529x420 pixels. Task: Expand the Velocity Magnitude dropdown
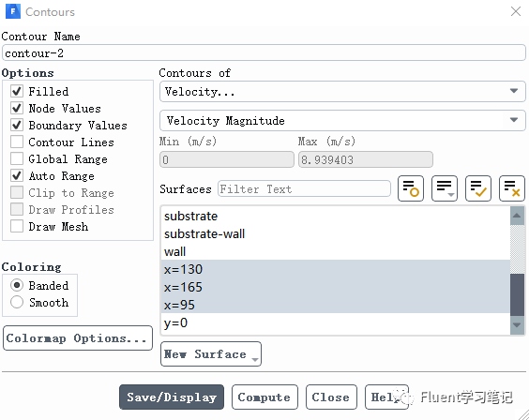342,120
